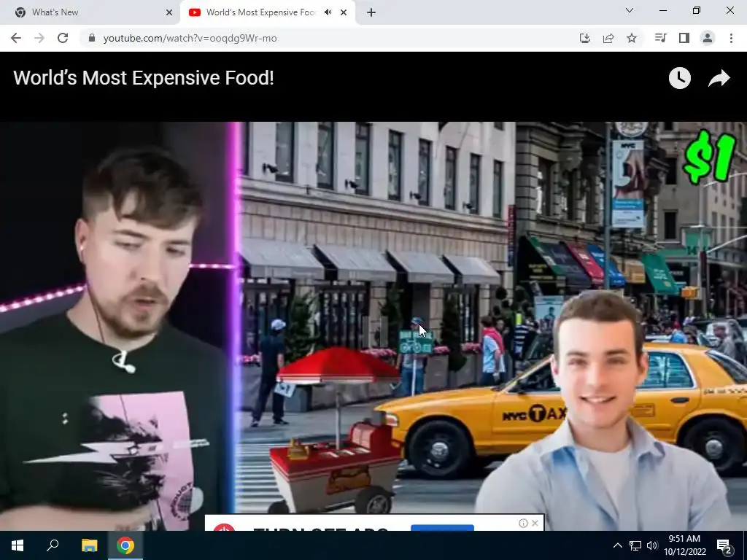The height and width of the screenshot is (560, 747).
Task: Mute the tab via speaker icon
Action: [328, 12]
